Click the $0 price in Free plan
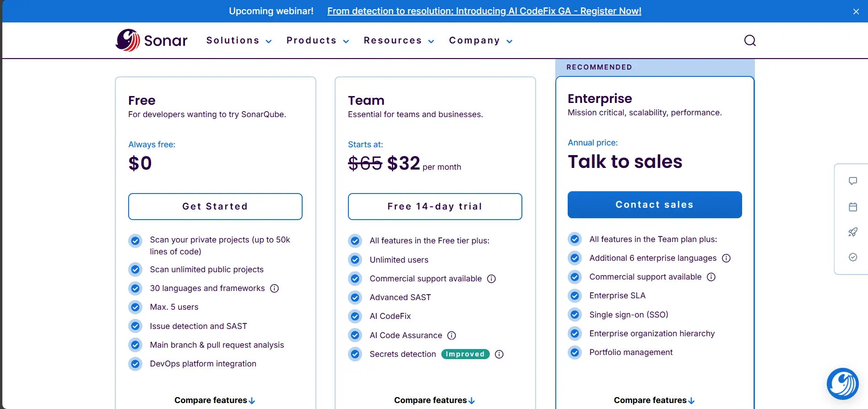Screen dimensions: 868x409 tap(140, 163)
